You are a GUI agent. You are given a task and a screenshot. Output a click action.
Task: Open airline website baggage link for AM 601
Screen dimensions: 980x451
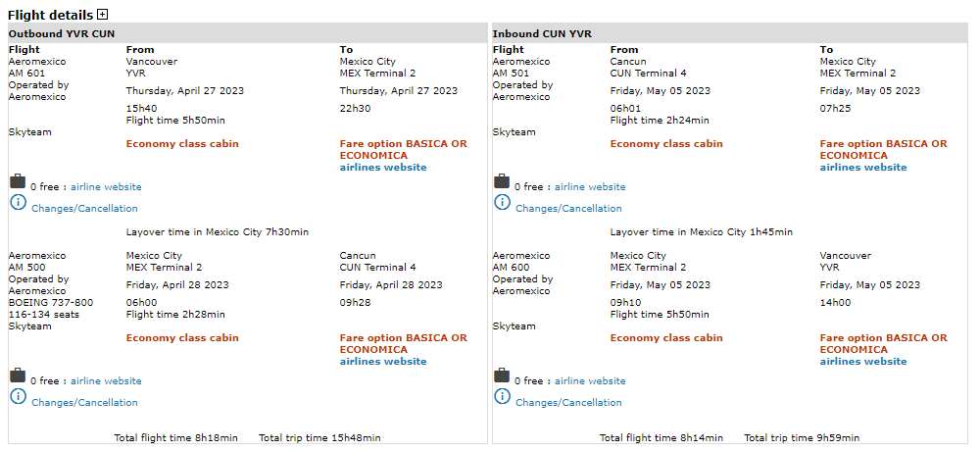click(x=106, y=187)
